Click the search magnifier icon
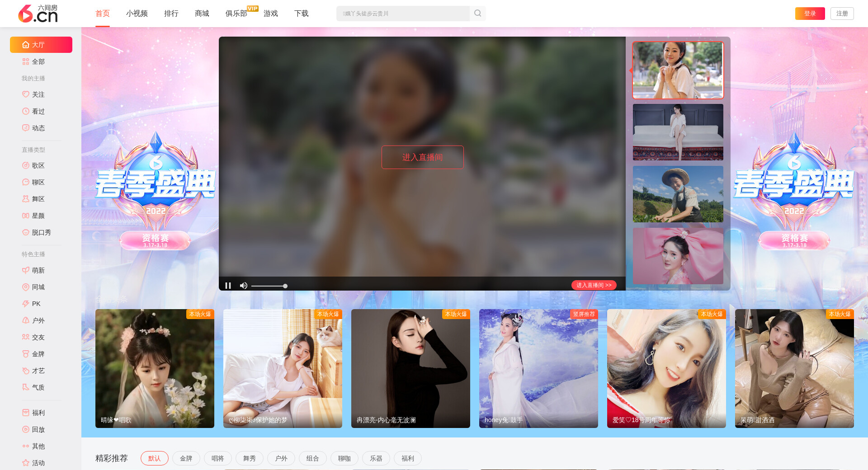 point(477,14)
